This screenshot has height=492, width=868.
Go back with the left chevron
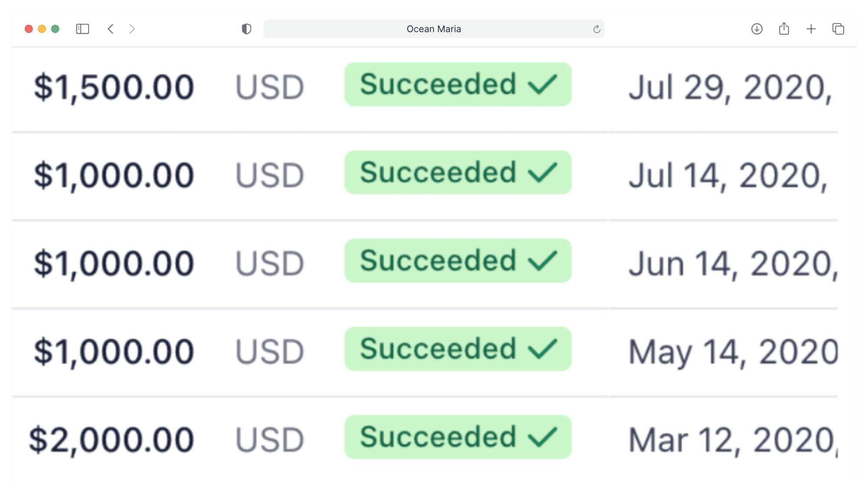[x=111, y=29]
